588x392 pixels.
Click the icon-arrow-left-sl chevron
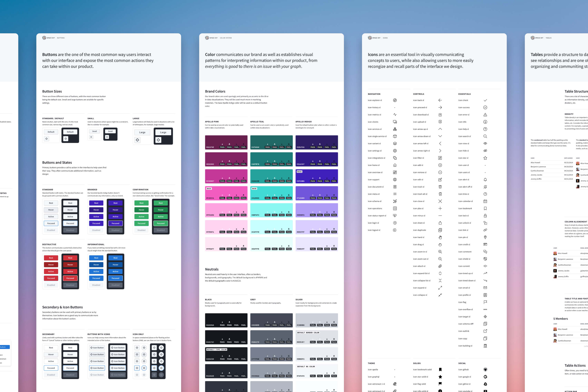440,143
